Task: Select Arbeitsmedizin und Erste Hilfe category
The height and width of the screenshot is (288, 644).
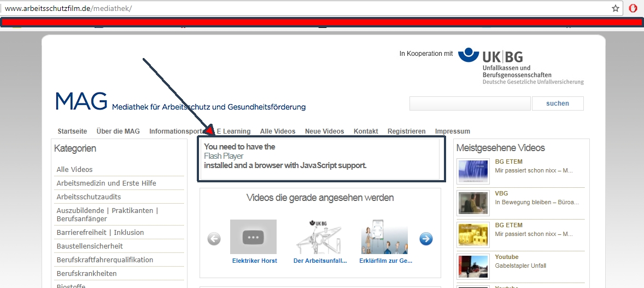Action: 106,183
